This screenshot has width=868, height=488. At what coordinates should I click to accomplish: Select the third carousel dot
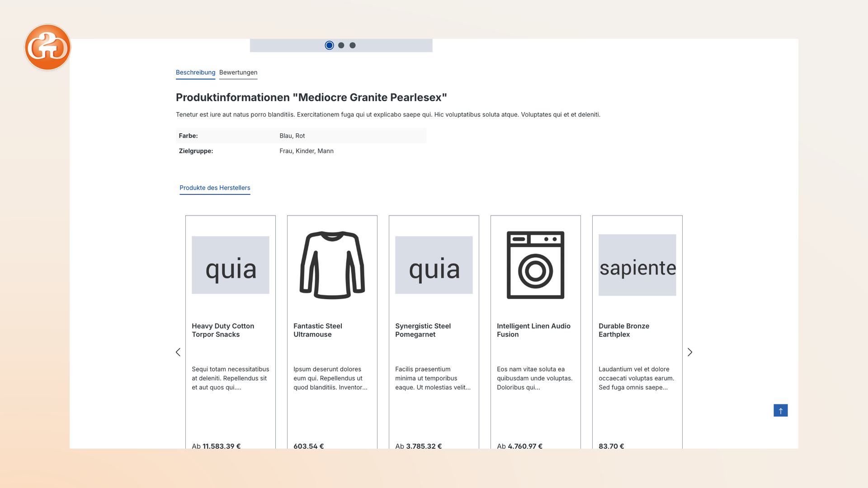click(353, 45)
